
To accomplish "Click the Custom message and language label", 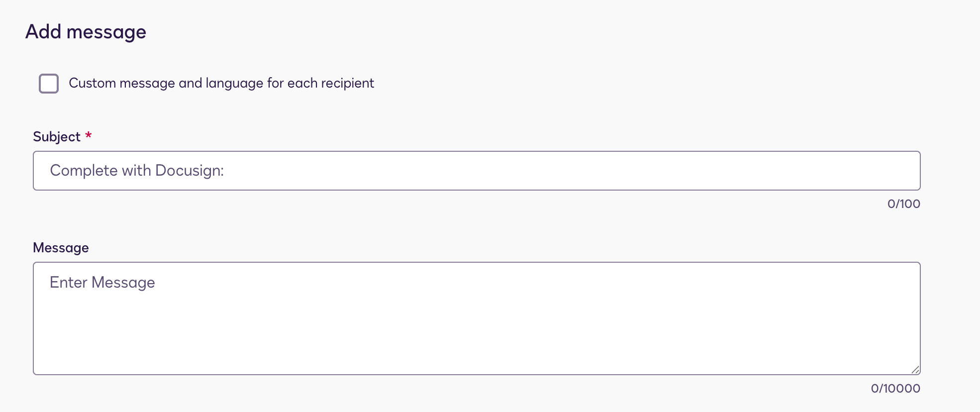I will tap(221, 83).
